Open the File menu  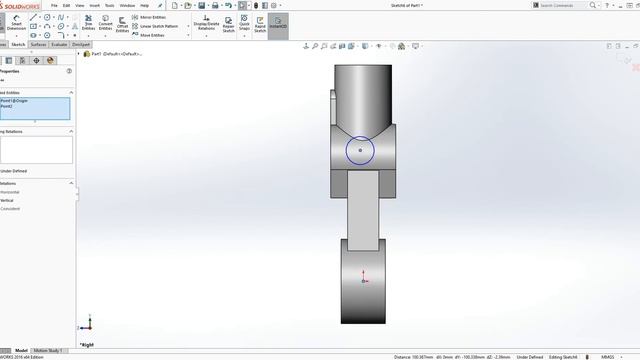54,6
